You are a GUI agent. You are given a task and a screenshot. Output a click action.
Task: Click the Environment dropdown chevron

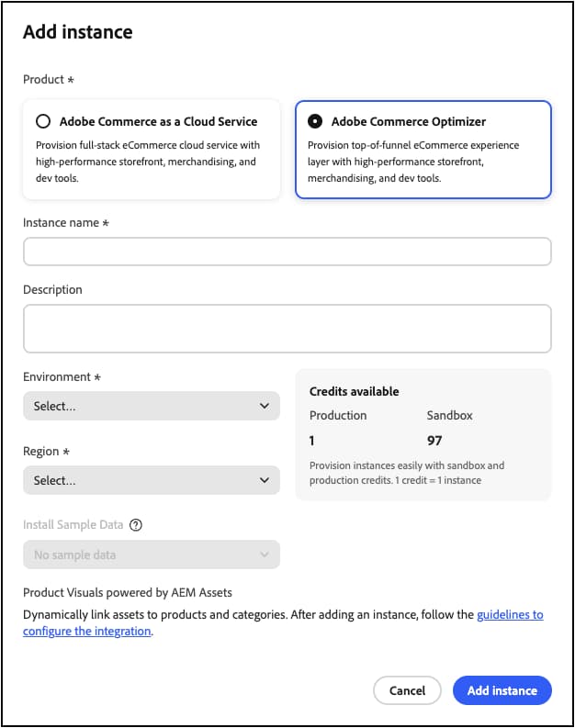pos(265,406)
